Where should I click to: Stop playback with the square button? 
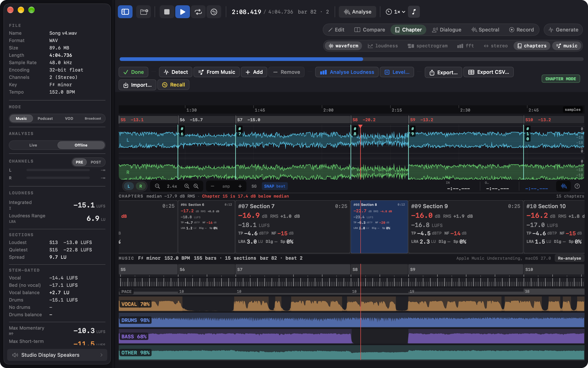point(167,12)
